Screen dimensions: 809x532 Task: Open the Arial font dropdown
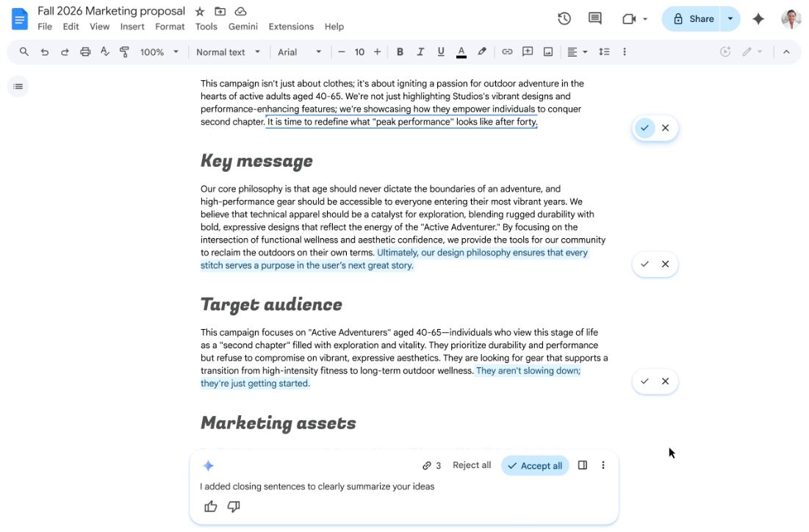click(x=299, y=51)
